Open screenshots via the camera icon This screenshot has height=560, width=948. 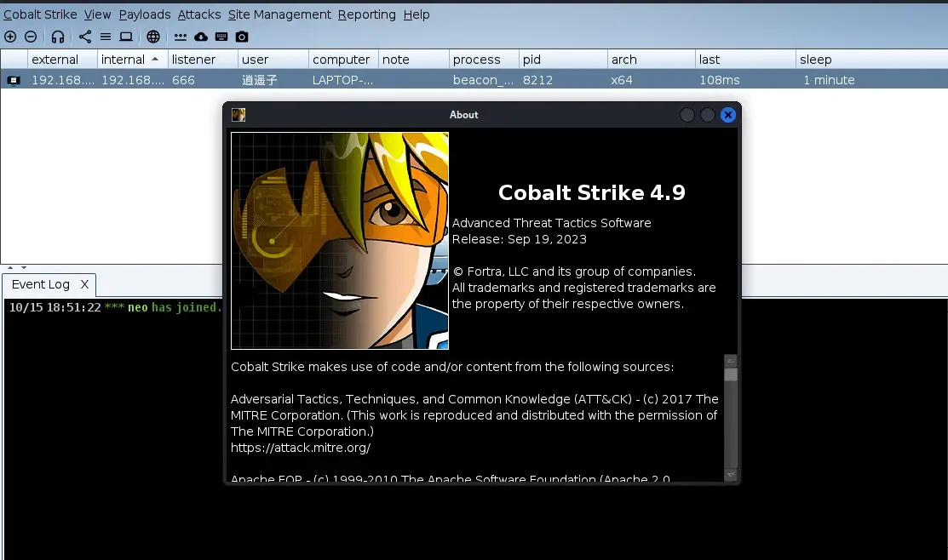tap(242, 37)
